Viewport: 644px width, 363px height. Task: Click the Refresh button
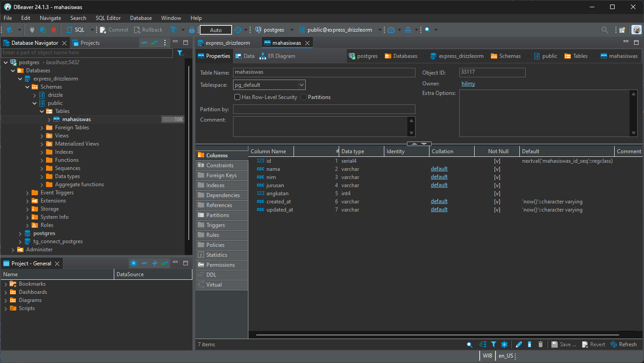pos(624,344)
